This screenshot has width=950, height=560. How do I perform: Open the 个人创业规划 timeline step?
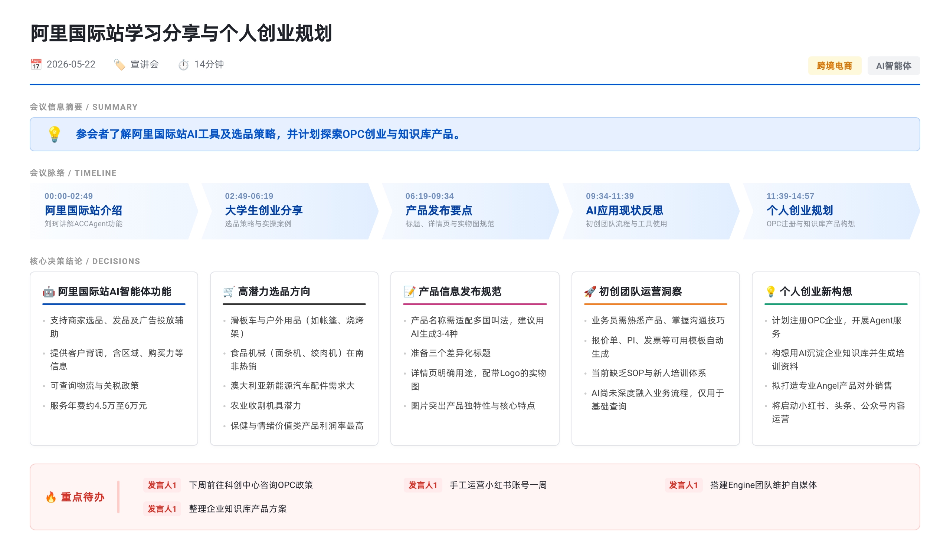coord(832,211)
